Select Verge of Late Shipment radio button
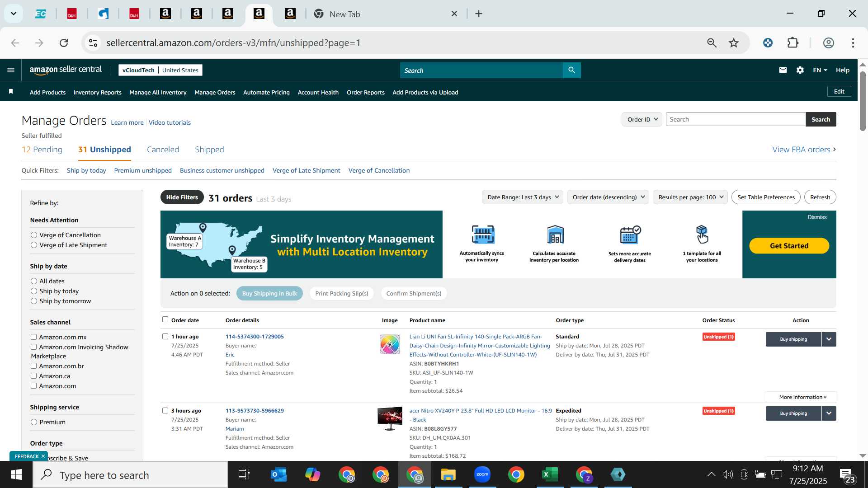Screen dimensions: 868x488 [x=34, y=245]
